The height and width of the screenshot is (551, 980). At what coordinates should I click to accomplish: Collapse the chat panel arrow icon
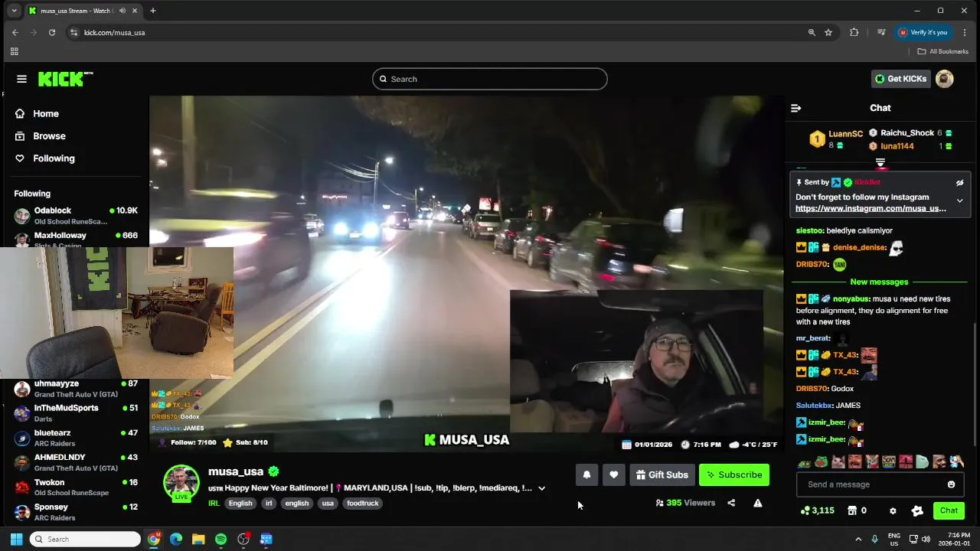(795, 108)
